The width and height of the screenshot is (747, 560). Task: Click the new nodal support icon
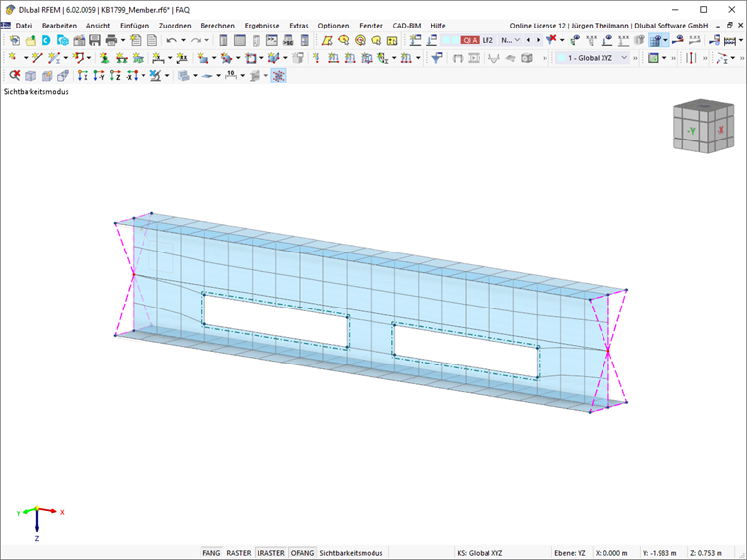[105, 58]
